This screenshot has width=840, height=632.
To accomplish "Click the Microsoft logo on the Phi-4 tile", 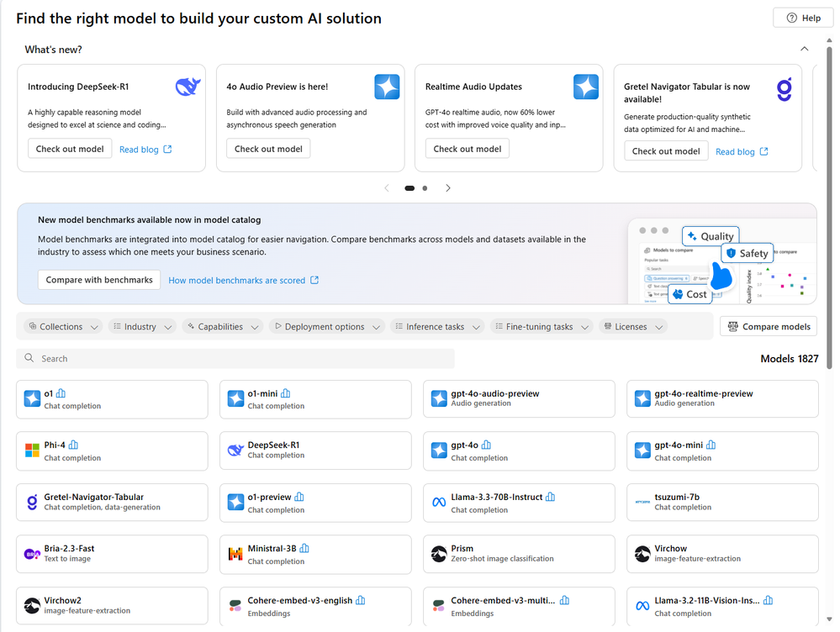I will (x=32, y=450).
